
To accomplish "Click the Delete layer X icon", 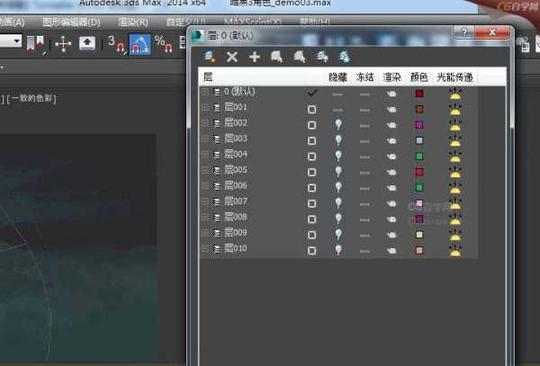I will click(232, 57).
